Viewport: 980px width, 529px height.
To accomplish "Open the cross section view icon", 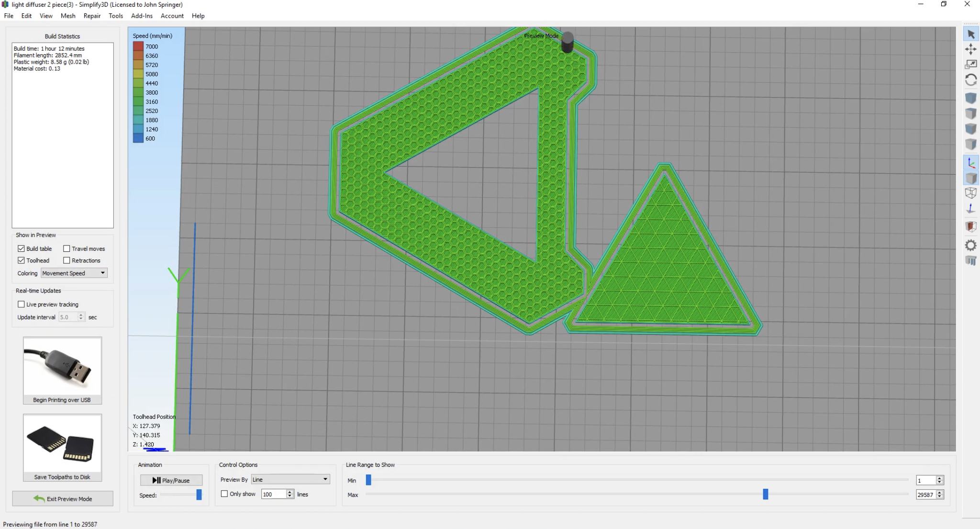I will click(x=971, y=226).
